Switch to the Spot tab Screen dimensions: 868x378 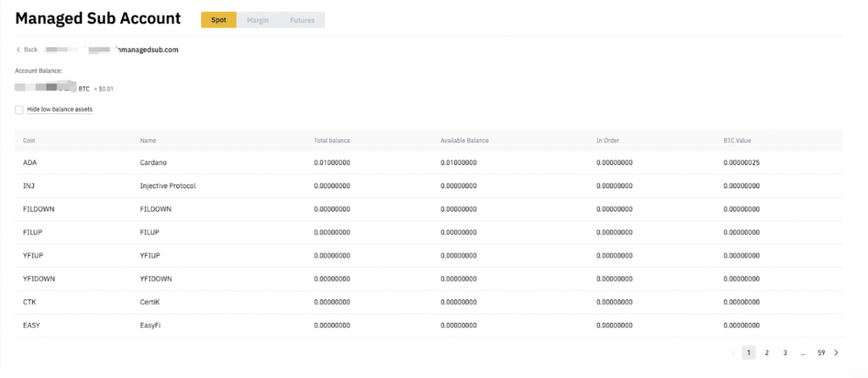(219, 20)
